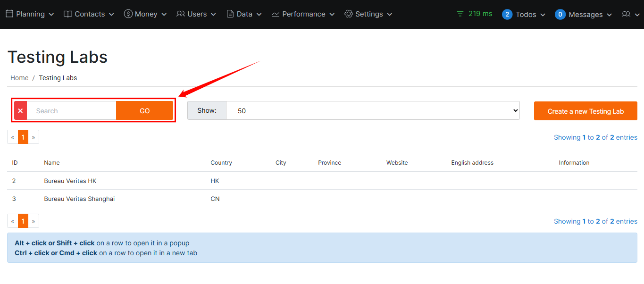The width and height of the screenshot is (644, 284).
Task: Open the Performance menu
Action: [303, 14]
